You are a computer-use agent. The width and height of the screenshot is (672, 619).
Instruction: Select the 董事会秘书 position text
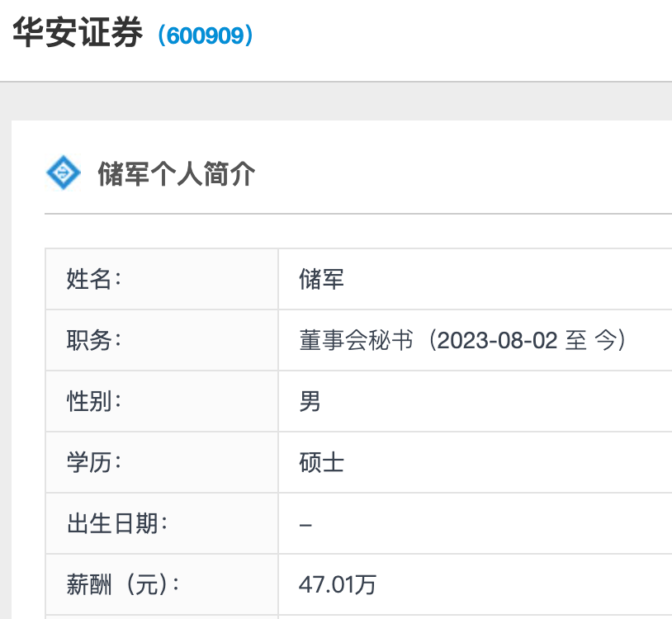[356, 340]
